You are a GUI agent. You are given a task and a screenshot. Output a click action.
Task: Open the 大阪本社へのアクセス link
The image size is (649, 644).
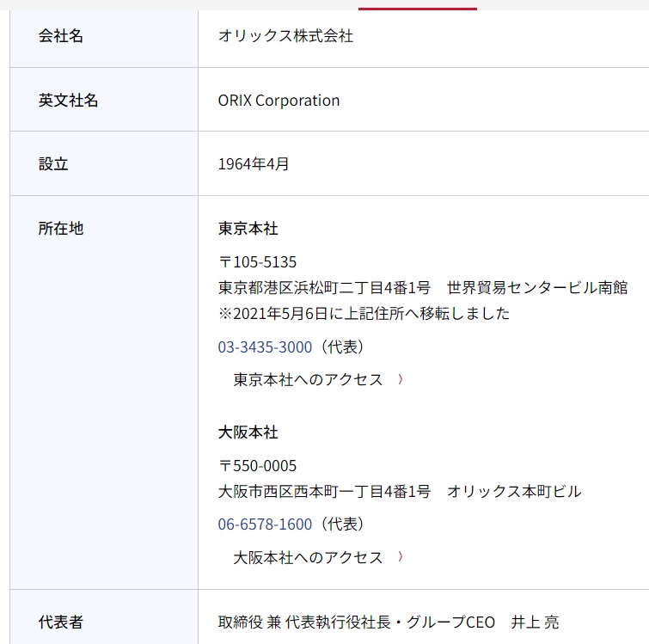(308, 557)
